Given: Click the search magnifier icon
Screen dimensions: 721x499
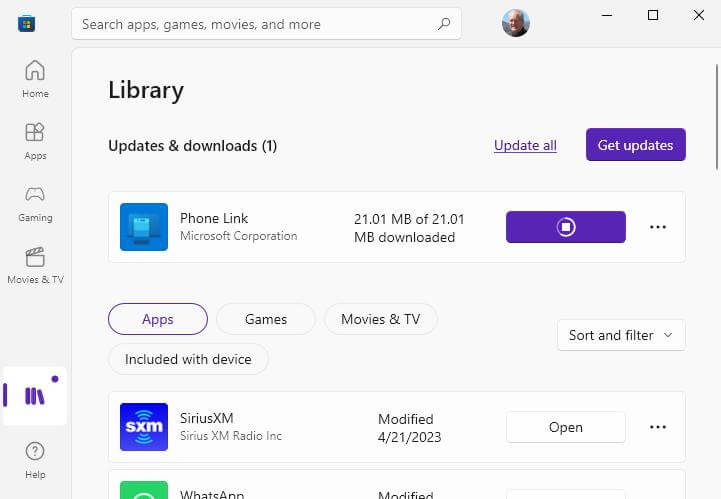Looking at the screenshot, I should pos(444,24).
